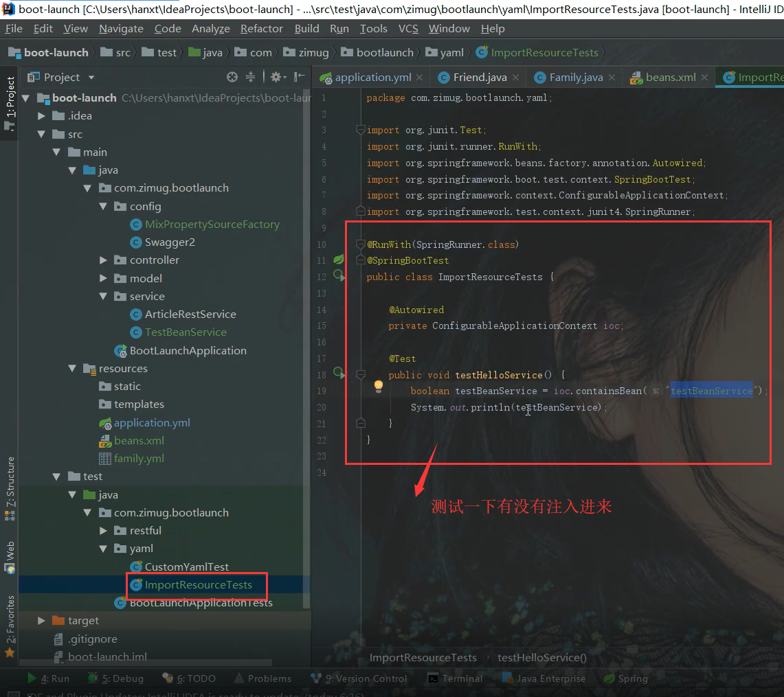Collapse the config package
Image resolution: width=784 pixels, height=697 pixels.
pos(103,206)
